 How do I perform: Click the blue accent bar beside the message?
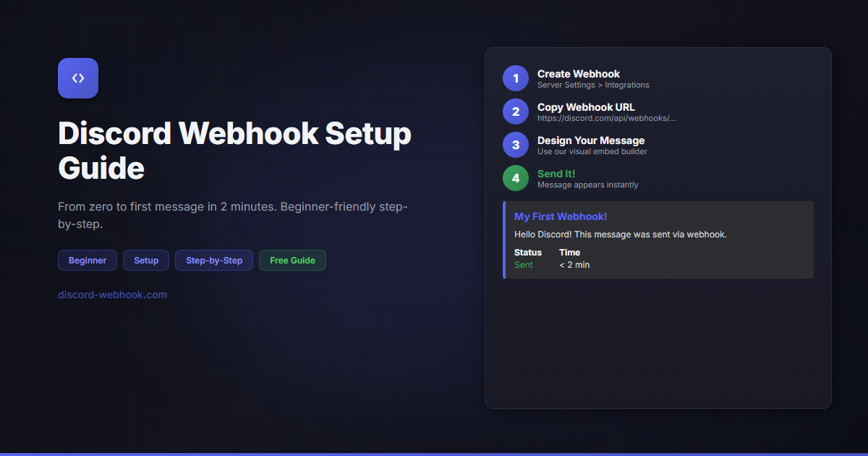pyautogui.click(x=505, y=240)
